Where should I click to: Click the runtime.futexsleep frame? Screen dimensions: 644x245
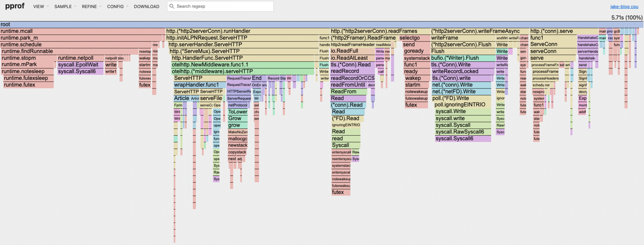[28, 78]
